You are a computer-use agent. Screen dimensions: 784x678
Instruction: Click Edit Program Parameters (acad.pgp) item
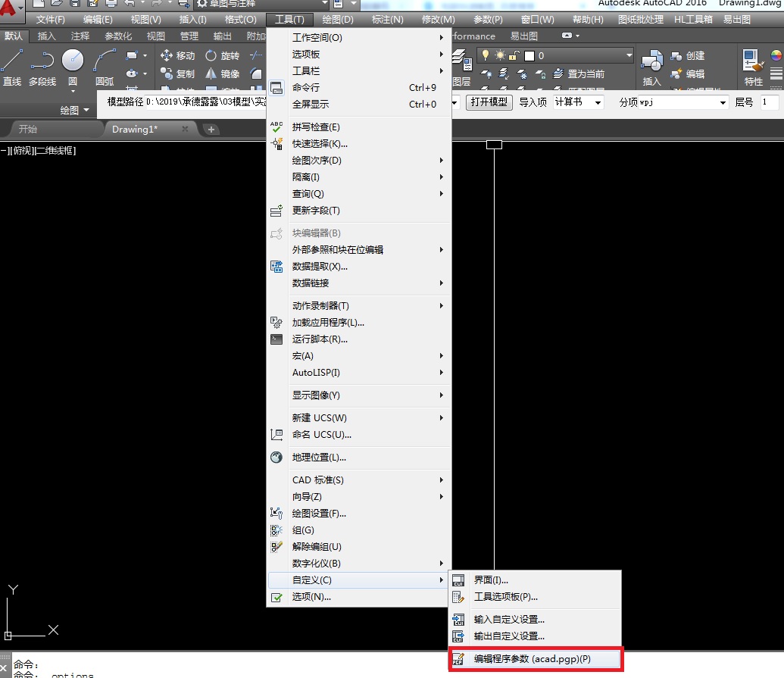pos(536,659)
